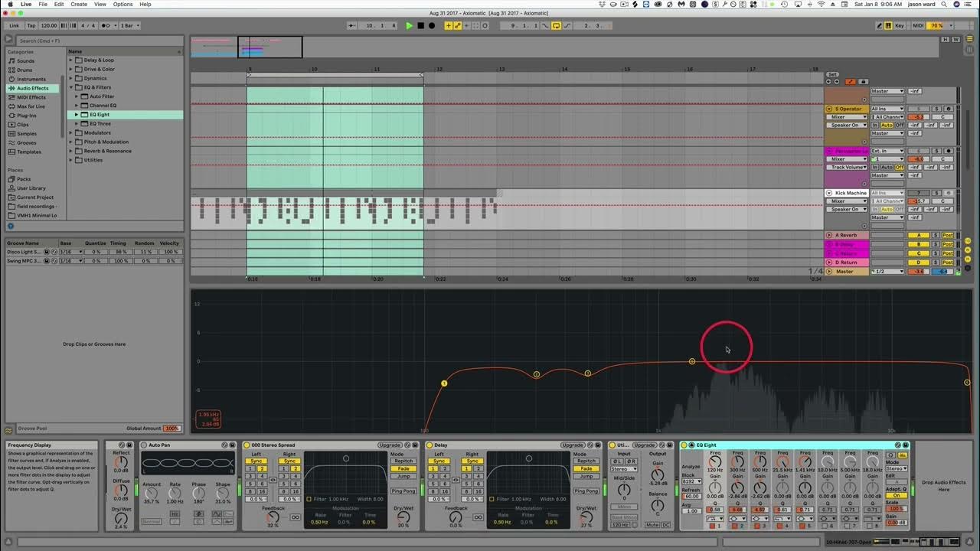Open Templates category in browser
The height and width of the screenshot is (551, 980).
point(28,152)
